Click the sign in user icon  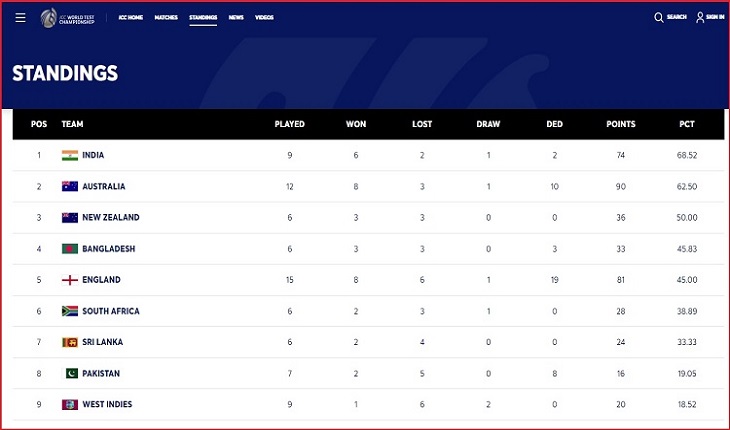pyautogui.click(x=700, y=18)
